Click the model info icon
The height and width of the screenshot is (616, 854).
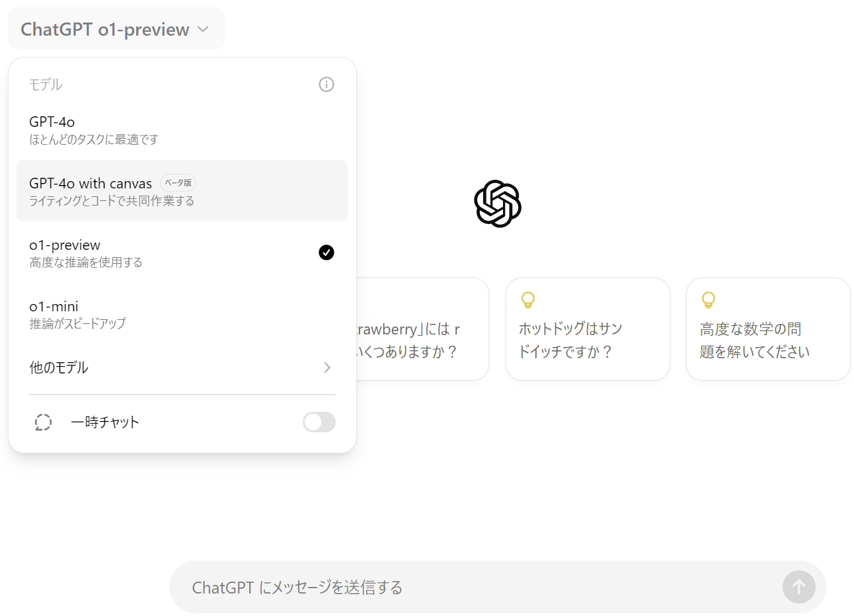click(327, 85)
